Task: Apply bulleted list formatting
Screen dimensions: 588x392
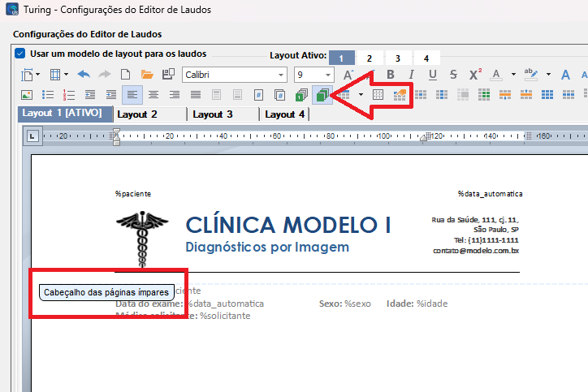Action: tap(48, 95)
